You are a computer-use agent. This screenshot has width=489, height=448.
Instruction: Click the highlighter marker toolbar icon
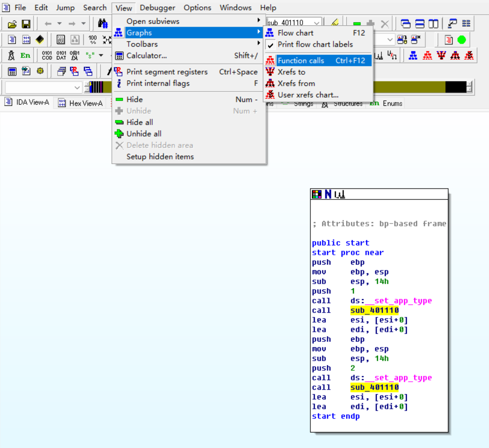coord(335,23)
